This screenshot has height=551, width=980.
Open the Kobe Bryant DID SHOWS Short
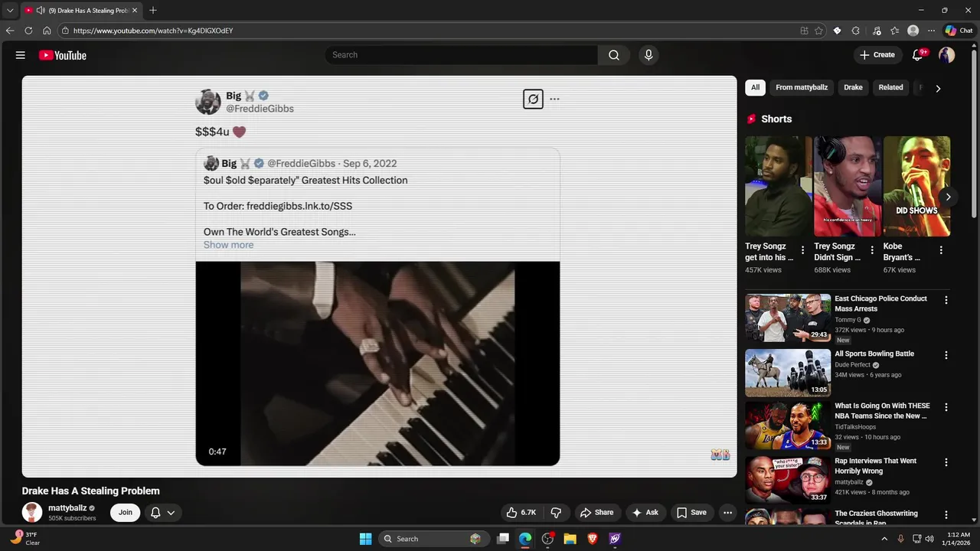916,186
